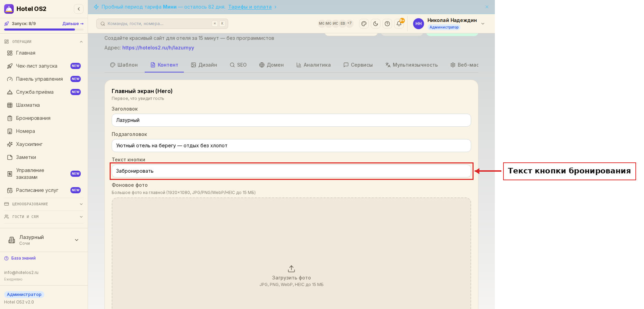
Task: Open the SEO tab
Action: click(x=238, y=65)
